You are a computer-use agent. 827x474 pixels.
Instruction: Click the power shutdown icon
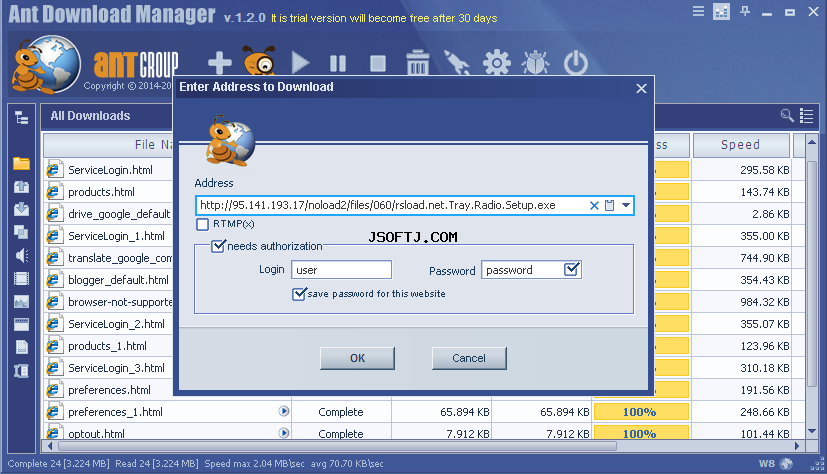575,63
